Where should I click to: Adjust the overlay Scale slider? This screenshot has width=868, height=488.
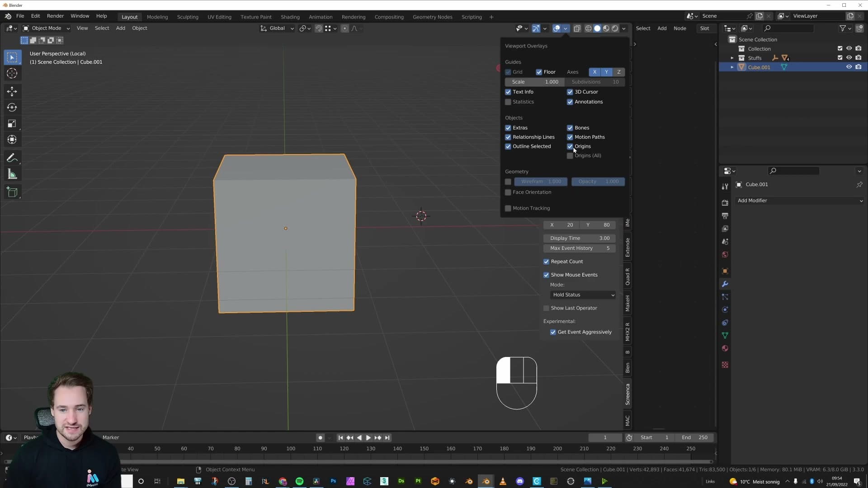[534, 82]
